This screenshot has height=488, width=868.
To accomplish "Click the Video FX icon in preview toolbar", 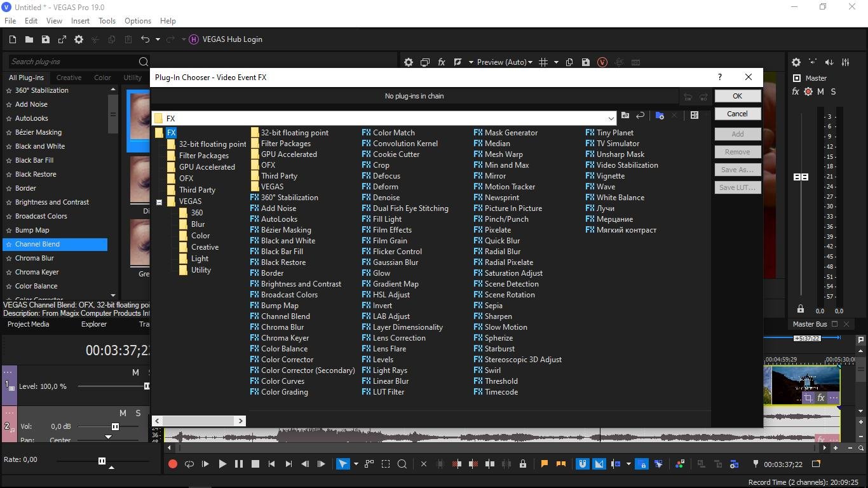I will [x=442, y=62].
